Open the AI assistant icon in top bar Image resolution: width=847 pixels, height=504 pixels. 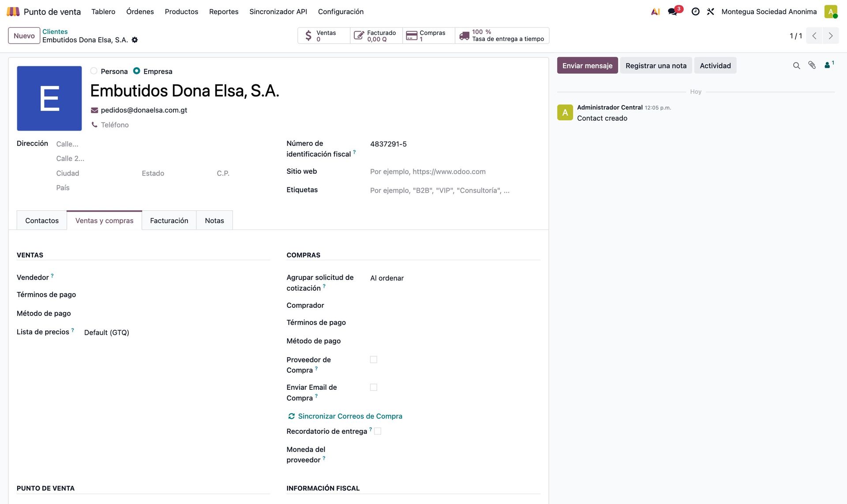656,12
